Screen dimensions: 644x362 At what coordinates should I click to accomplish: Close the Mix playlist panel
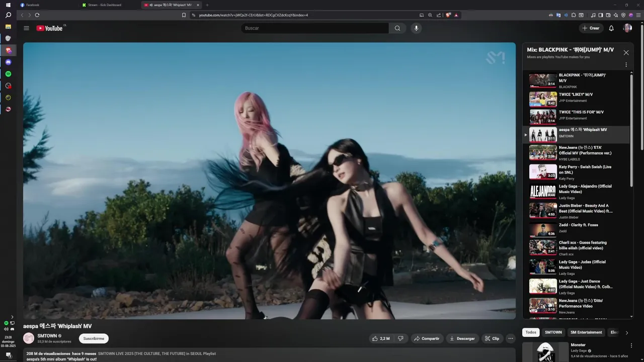[626, 52]
